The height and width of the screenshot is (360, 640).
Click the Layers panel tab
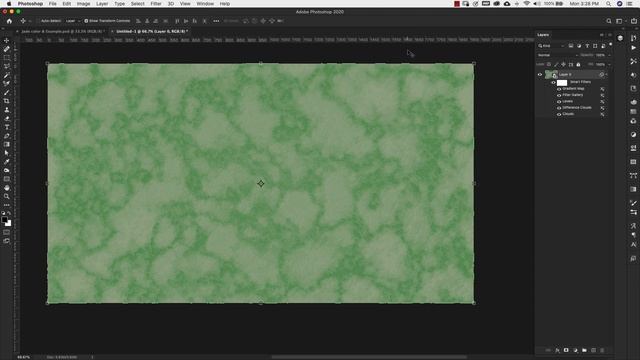[x=543, y=35]
